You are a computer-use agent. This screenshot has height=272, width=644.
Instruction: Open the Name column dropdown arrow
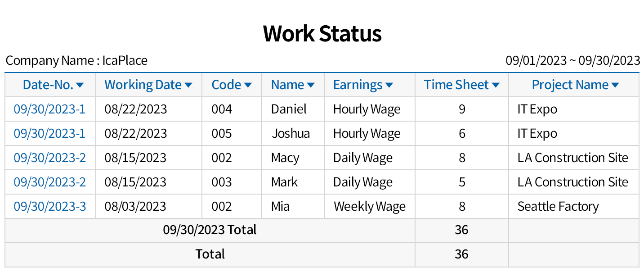(x=311, y=85)
